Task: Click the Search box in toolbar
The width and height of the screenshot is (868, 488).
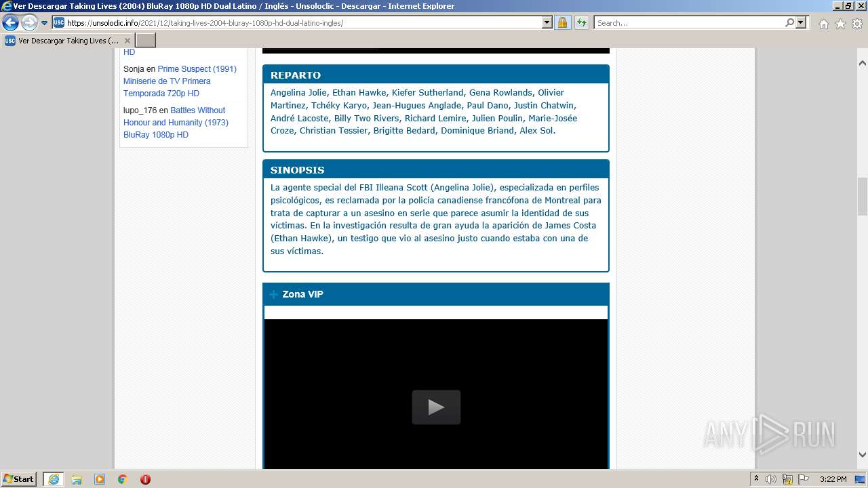Action: point(689,23)
